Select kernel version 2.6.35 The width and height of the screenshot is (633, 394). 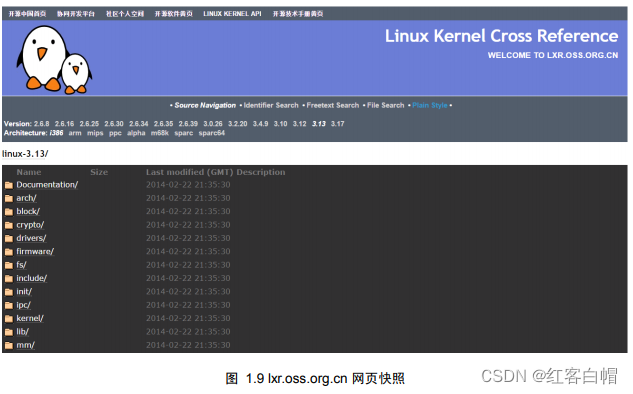[x=163, y=124]
